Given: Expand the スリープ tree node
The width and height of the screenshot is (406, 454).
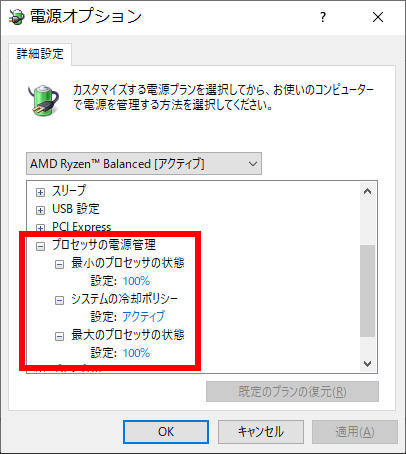Looking at the screenshot, I should tap(40, 192).
